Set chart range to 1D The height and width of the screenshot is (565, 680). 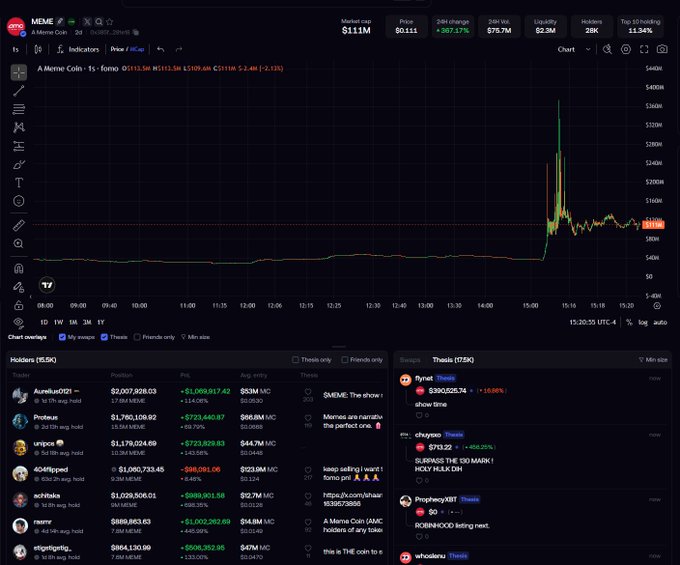[44, 322]
